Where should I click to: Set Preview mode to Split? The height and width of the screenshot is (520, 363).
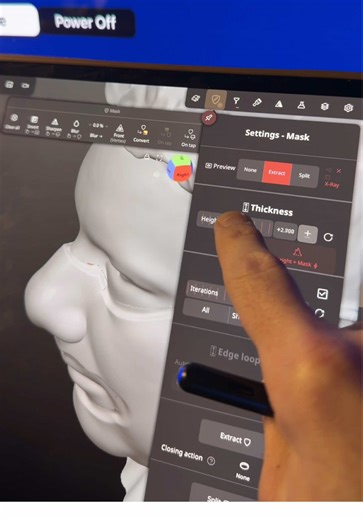tap(304, 176)
